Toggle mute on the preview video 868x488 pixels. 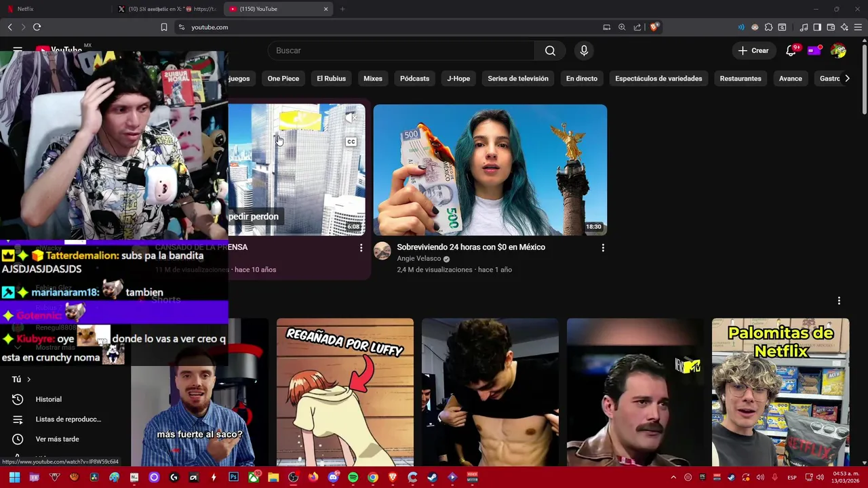coord(351,119)
